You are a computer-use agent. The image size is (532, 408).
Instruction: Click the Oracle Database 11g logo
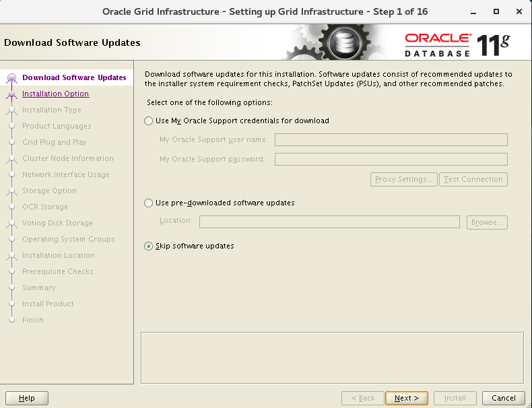457,44
